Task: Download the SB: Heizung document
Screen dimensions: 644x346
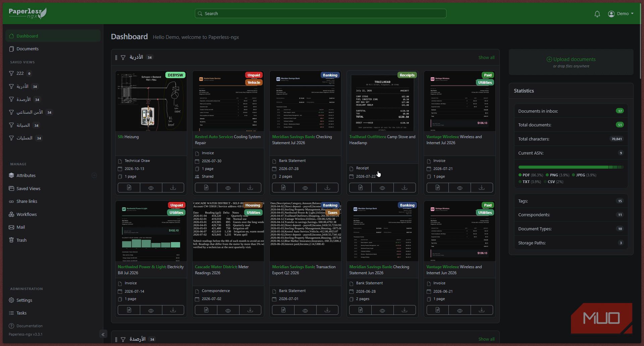Action: [x=173, y=188]
